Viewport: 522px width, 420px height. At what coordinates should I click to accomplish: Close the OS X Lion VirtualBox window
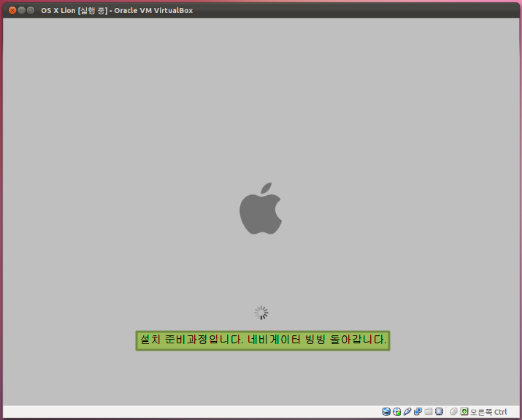pos(12,10)
